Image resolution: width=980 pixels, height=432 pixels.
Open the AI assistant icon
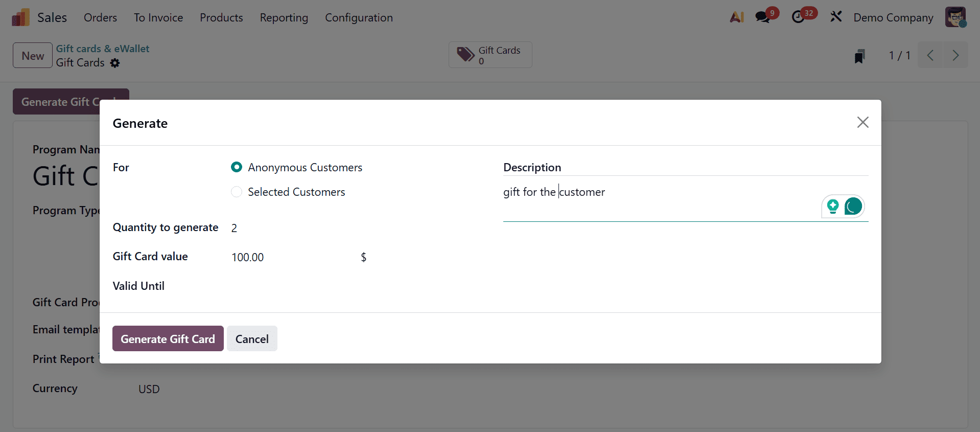737,17
